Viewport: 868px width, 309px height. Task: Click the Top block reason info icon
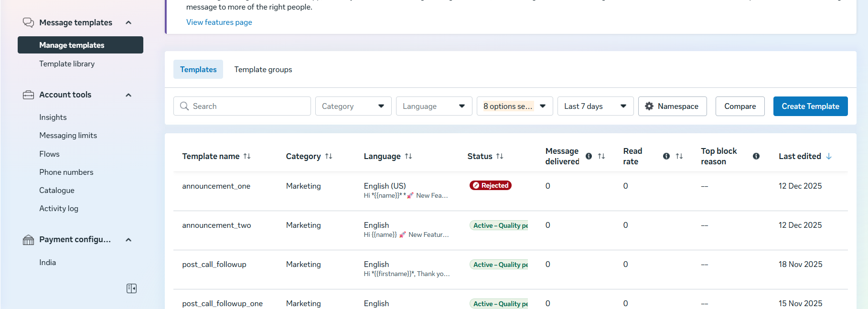[x=756, y=156]
